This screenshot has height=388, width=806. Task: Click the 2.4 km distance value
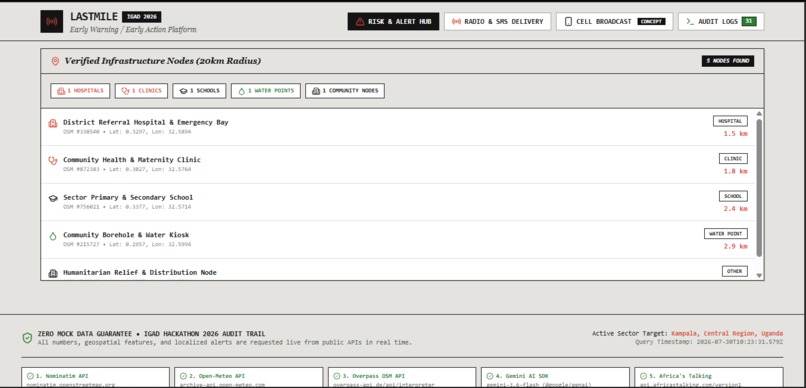coord(736,209)
